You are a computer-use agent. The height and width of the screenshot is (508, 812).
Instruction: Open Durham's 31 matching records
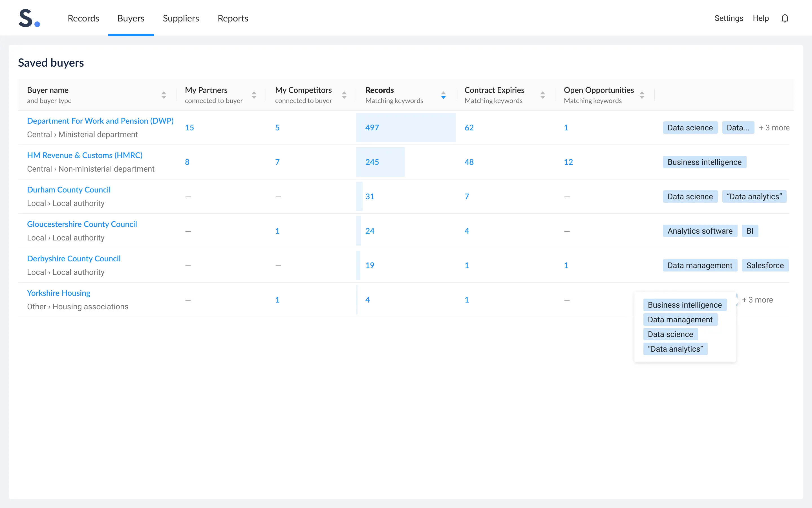pyautogui.click(x=370, y=196)
